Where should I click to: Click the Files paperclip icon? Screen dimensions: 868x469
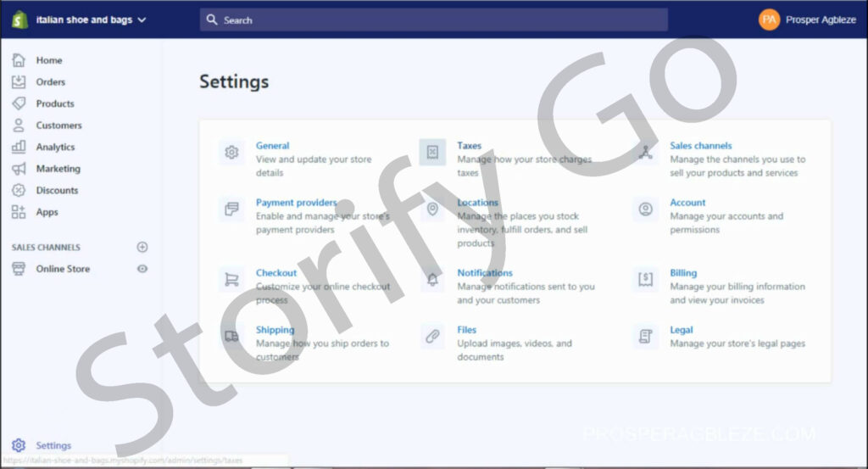[x=432, y=336]
